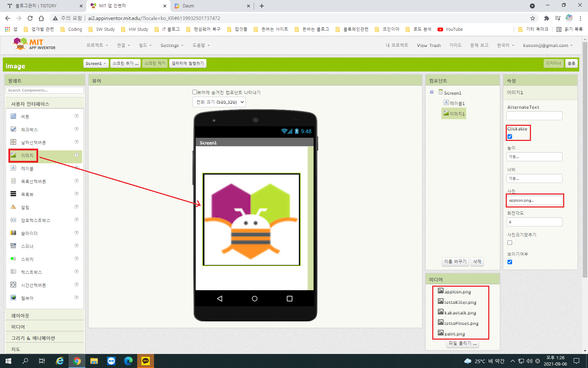
Task: Reload the browser page
Action: click(x=30, y=18)
